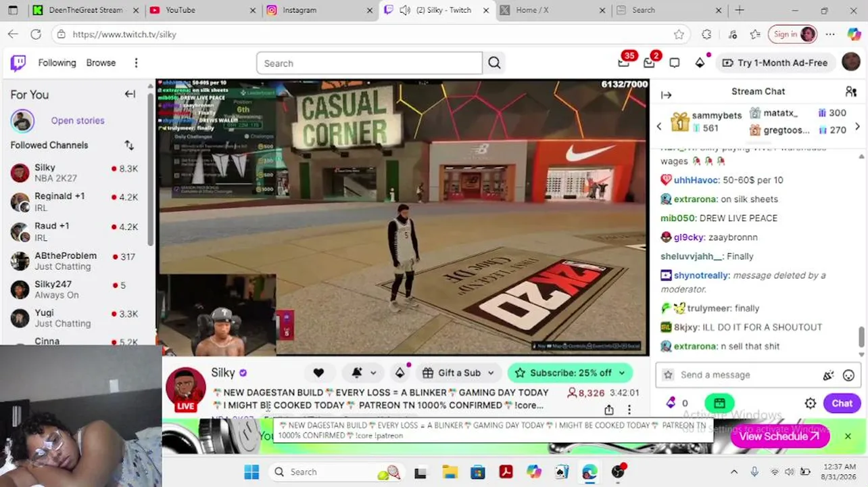This screenshot has height=487, width=868.
Task: Click the Twitch search field
Action: coord(369,63)
